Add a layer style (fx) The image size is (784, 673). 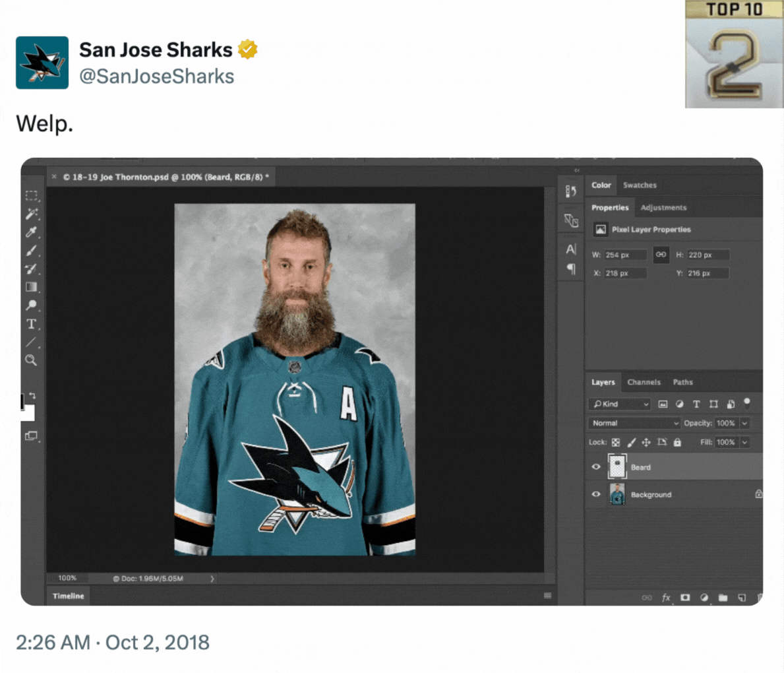click(x=666, y=597)
